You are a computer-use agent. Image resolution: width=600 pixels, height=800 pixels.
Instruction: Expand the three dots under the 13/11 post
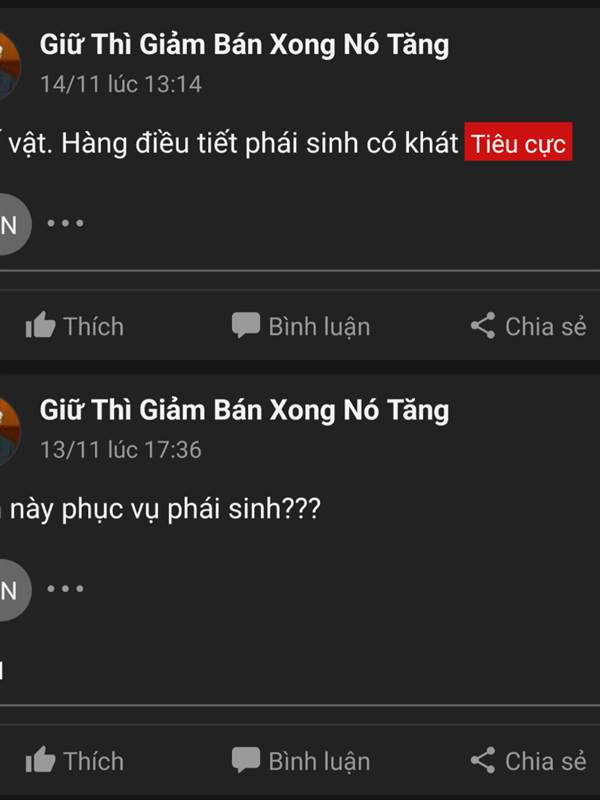65,588
